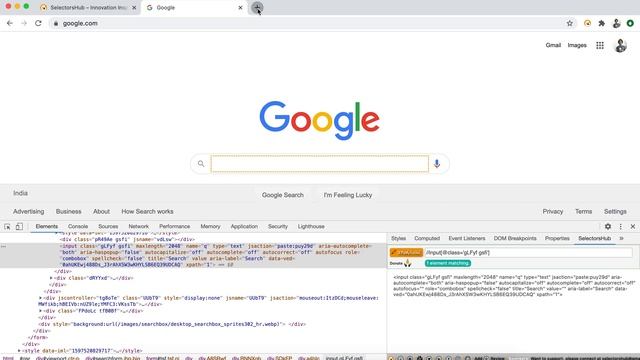The height and width of the screenshot is (360, 640).
Task: Select the Google browser tab
Action: 194,7
